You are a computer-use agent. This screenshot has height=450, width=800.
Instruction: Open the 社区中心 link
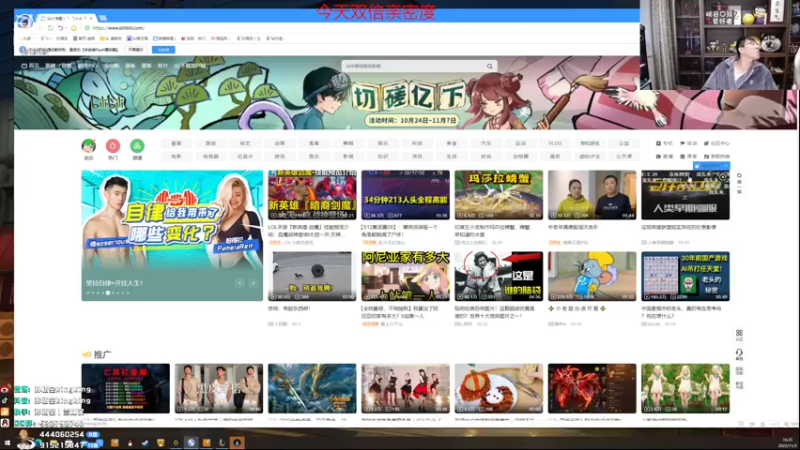[717, 143]
